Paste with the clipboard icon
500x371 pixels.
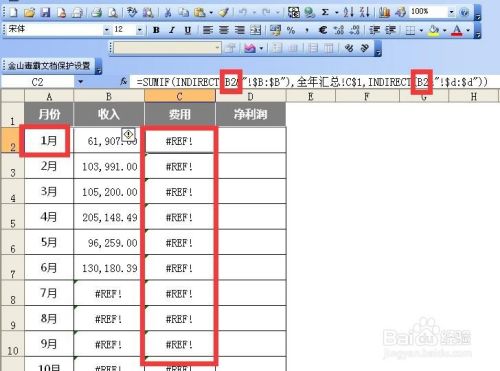199,13
